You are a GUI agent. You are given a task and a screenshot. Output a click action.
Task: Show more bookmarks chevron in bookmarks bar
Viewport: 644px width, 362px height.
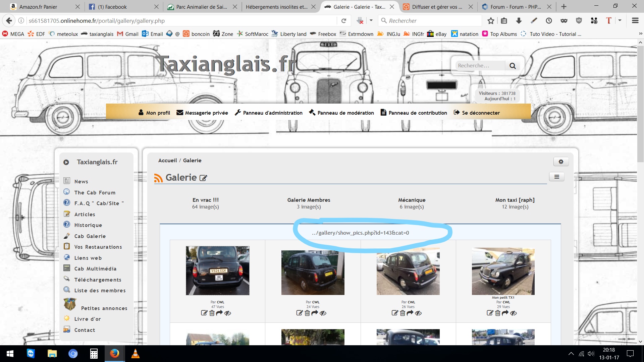pyautogui.click(x=640, y=34)
